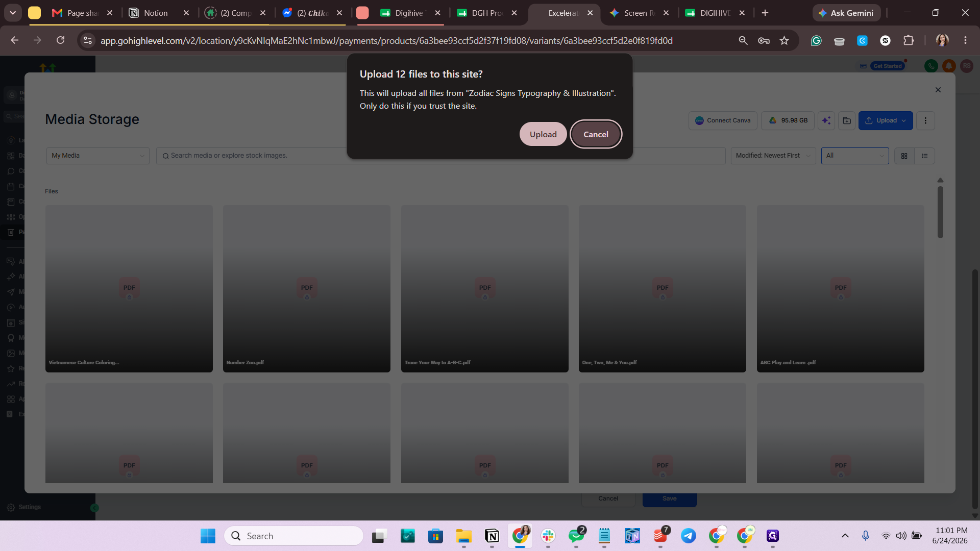This screenshot has height=551, width=980.
Task: Confirm the Upload button in the dialog
Action: point(543,134)
